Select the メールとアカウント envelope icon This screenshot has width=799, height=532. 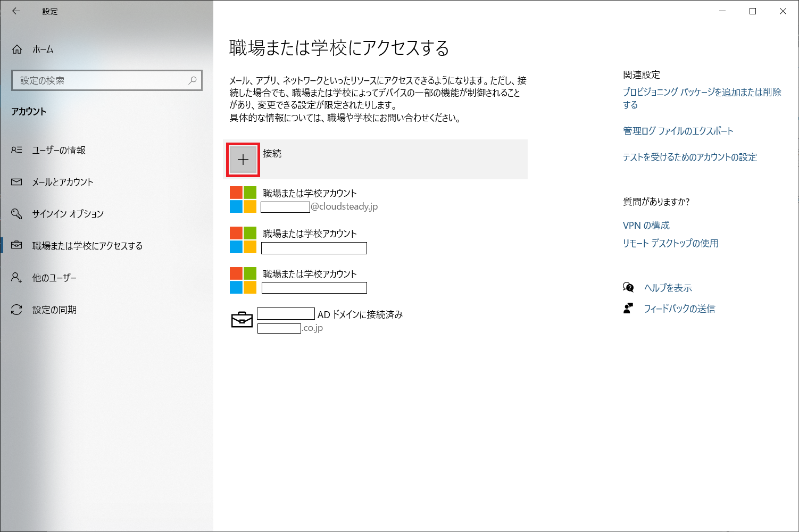(17, 182)
